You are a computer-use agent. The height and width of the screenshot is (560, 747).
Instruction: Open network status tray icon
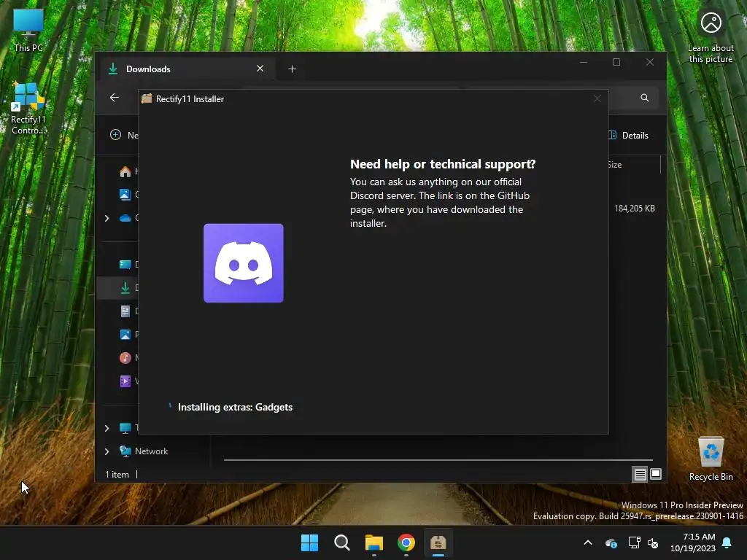tap(634, 542)
